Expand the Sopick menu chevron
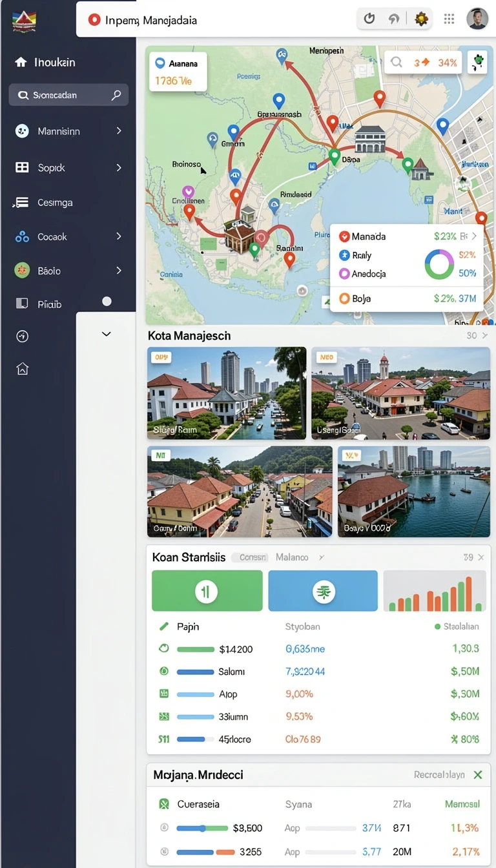The width and height of the screenshot is (496, 868). tap(119, 167)
